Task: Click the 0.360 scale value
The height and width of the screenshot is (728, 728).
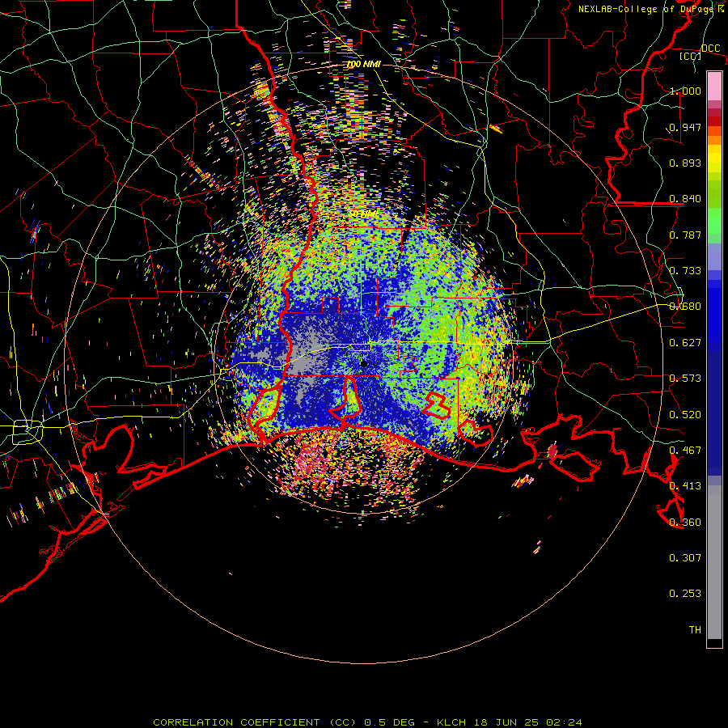Action: pos(685,523)
